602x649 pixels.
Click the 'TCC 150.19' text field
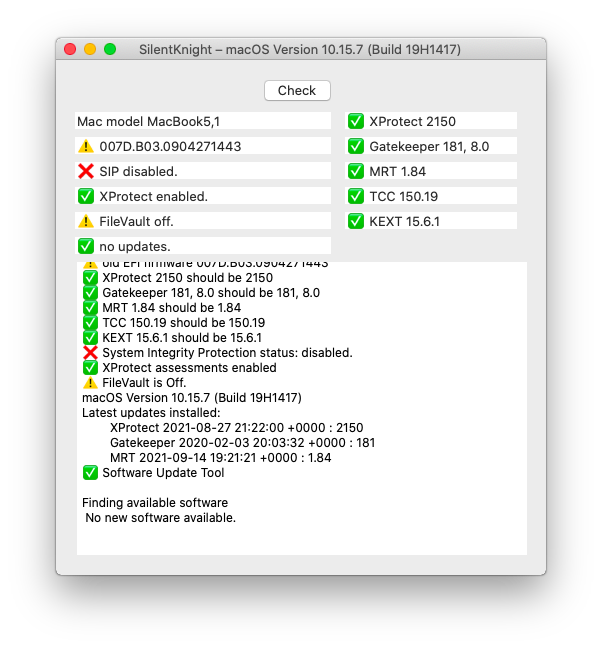click(431, 196)
